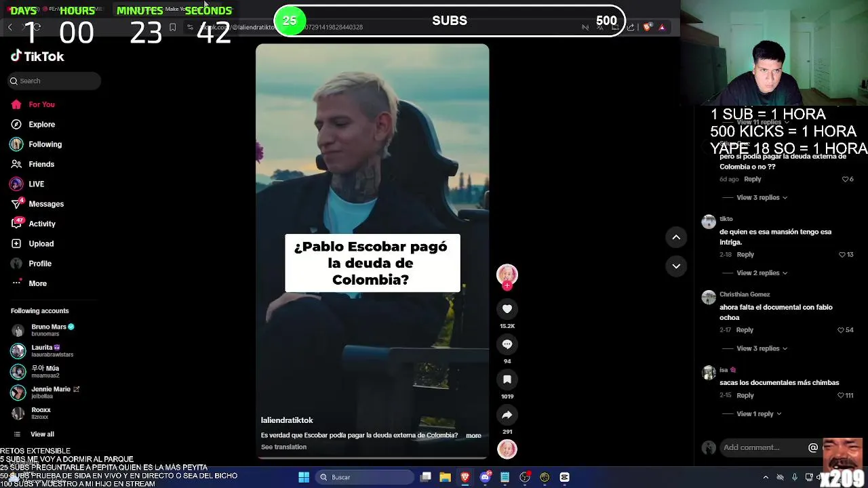
Task: Reply to tikto's comment
Action: (745, 255)
